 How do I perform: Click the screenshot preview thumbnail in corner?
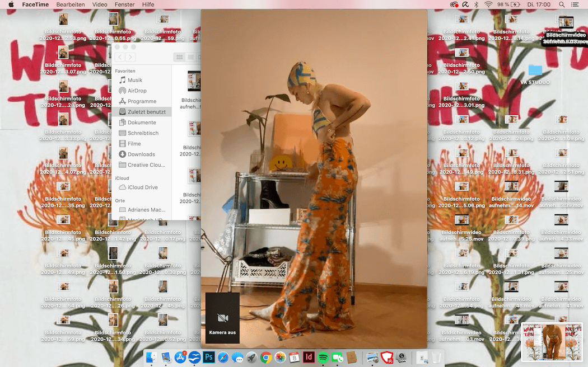tap(552, 342)
